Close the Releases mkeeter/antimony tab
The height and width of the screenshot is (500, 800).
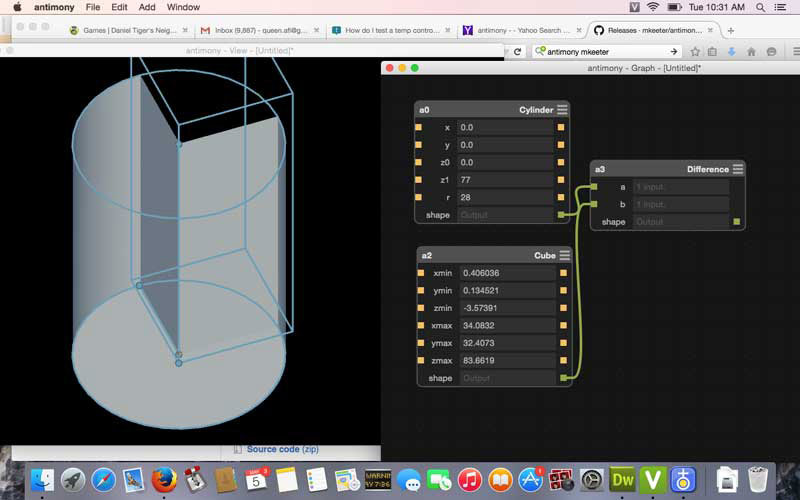[710, 31]
